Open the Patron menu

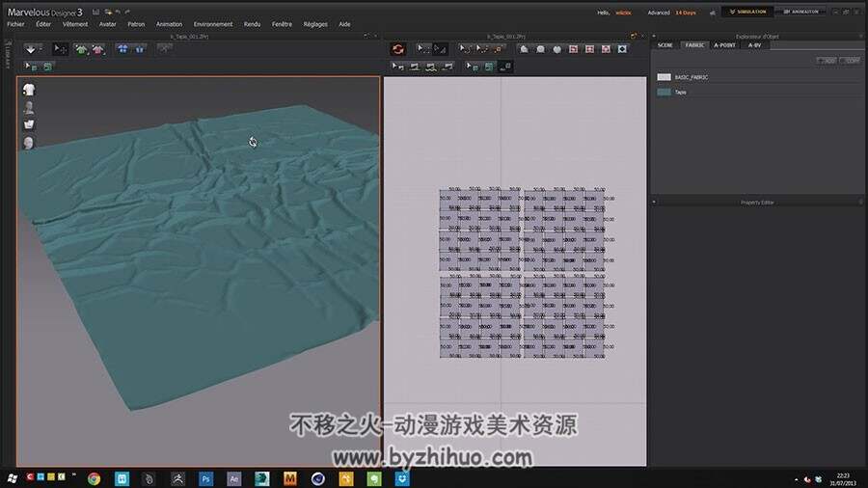click(136, 24)
